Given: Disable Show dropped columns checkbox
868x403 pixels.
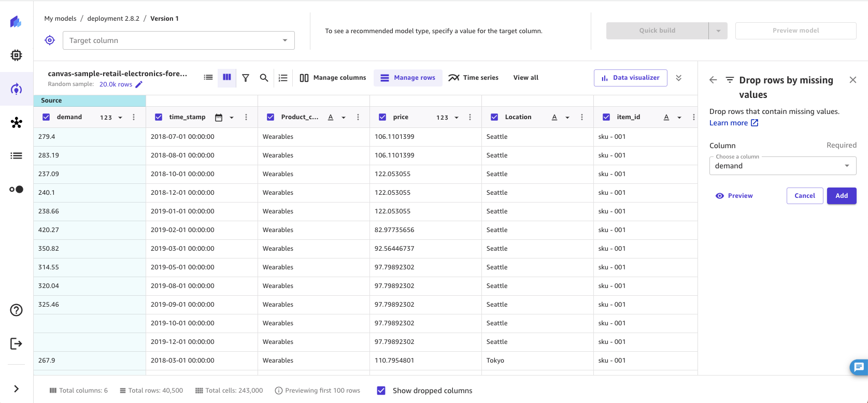Looking at the screenshot, I should (381, 391).
